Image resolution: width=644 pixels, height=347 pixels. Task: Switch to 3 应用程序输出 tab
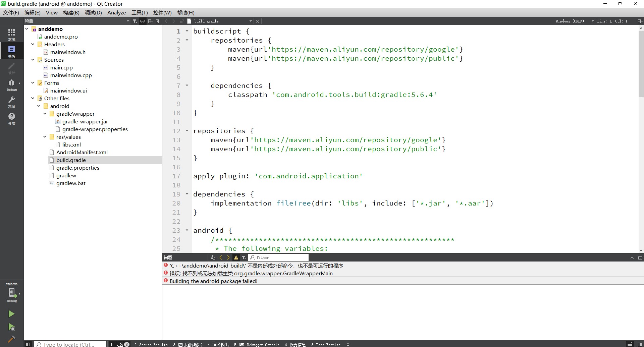[188, 344]
